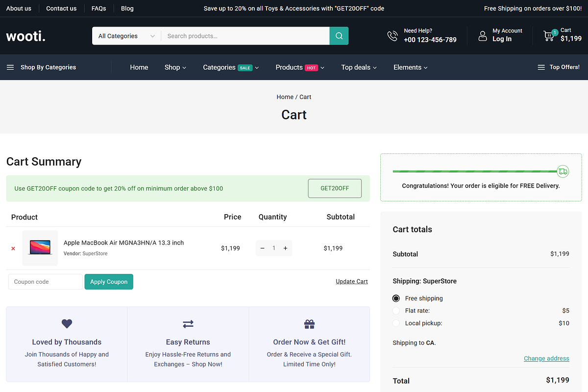Expand the Elements menu
The width and height of the screenshot is (588, 392).
pyautogui.click(x=411, y=68)
